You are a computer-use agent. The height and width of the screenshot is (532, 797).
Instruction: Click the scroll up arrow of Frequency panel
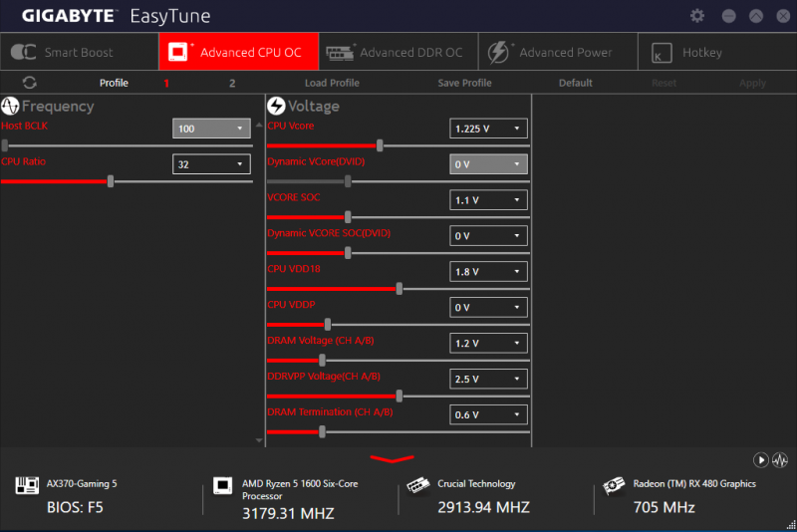pos(259,125)
